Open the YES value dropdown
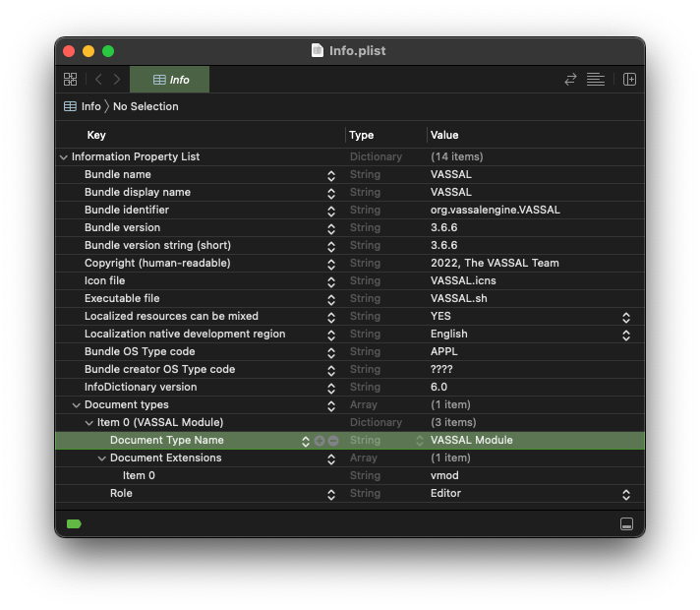The image size is (700, 610). point(626,317)
